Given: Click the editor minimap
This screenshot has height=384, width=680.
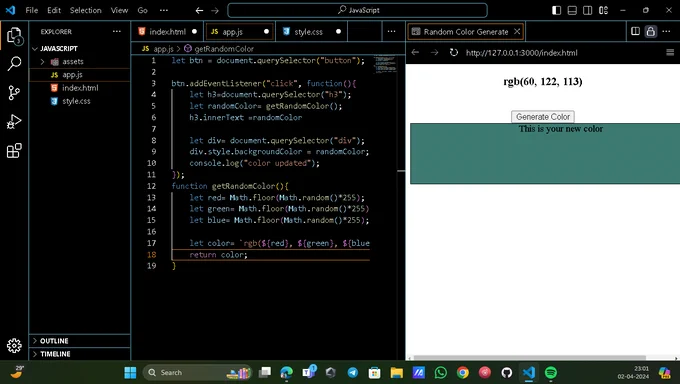Looking at the screenshot, I should point(385,64).
